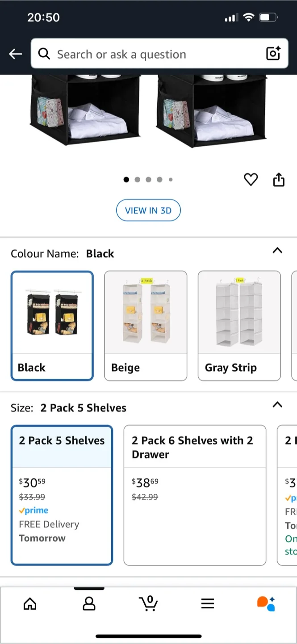297x644 pixels.
Task: Go to the Home tab icon
Action: 29,603
